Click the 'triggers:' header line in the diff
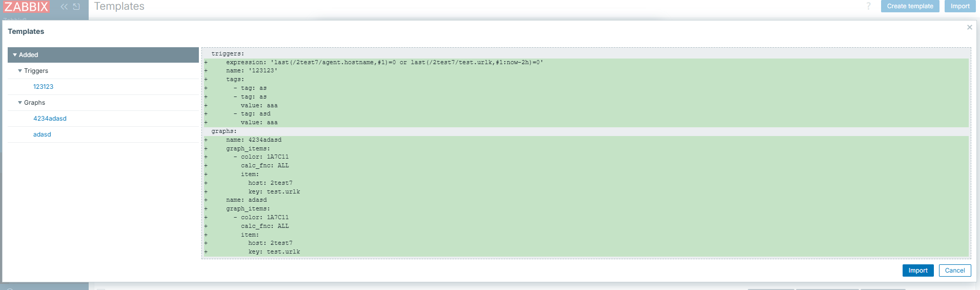Image resolution: width=980 pixels, height=290 pixels. click(x=228, y=53)
